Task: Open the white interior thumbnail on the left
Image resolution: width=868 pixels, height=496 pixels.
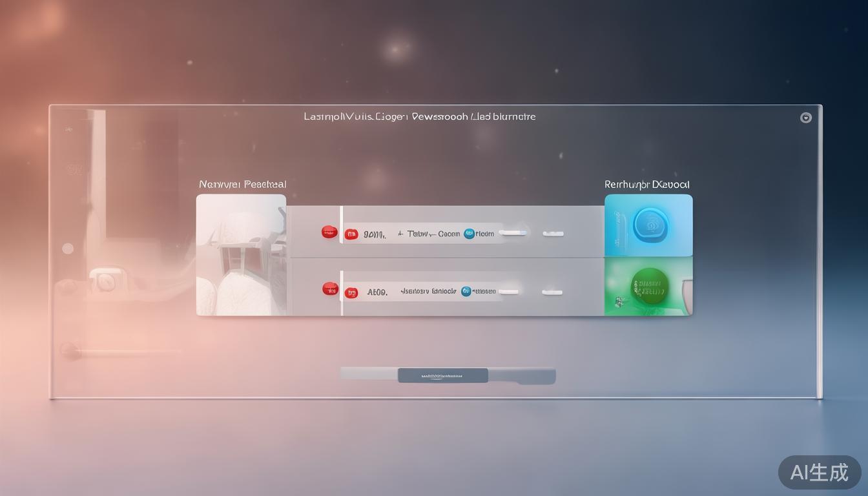Action: (241, 255)
